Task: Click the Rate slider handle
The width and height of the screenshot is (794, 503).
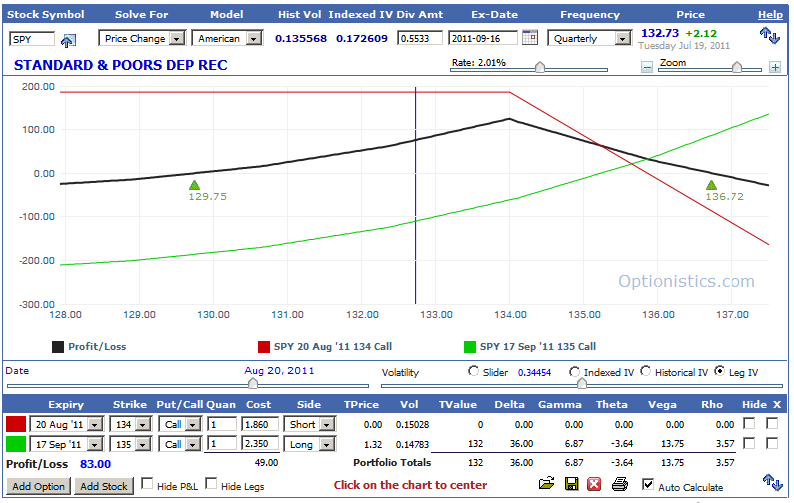Action: (x=540, y=67)
